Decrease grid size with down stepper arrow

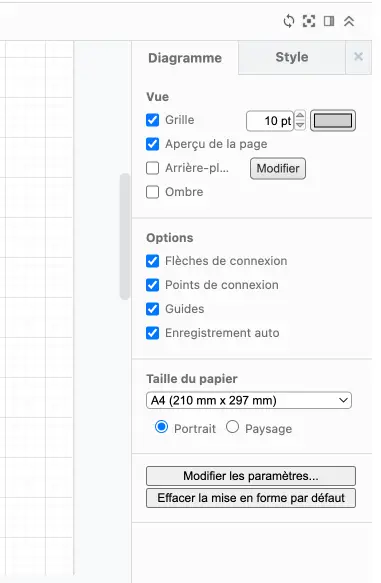point(300,125)
